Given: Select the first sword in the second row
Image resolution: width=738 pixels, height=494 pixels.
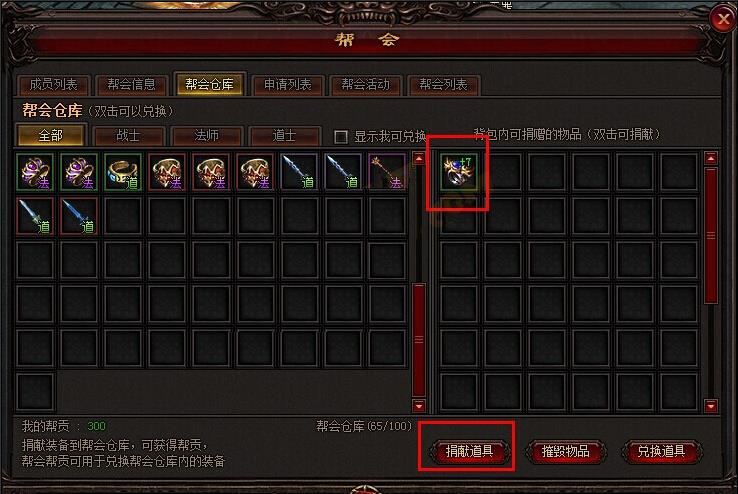Looking at the screenshot, I should (35, 216).
